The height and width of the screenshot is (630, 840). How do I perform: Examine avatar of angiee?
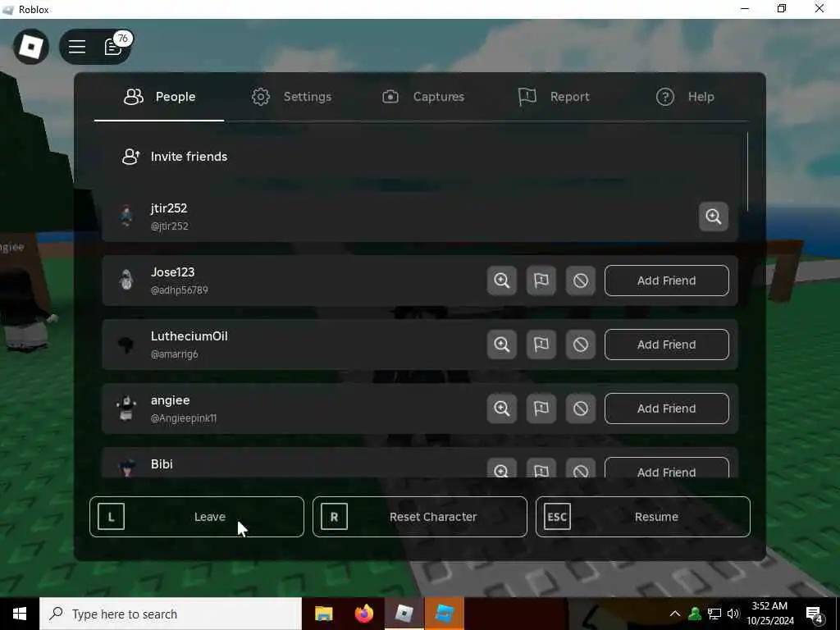[502, 409]
